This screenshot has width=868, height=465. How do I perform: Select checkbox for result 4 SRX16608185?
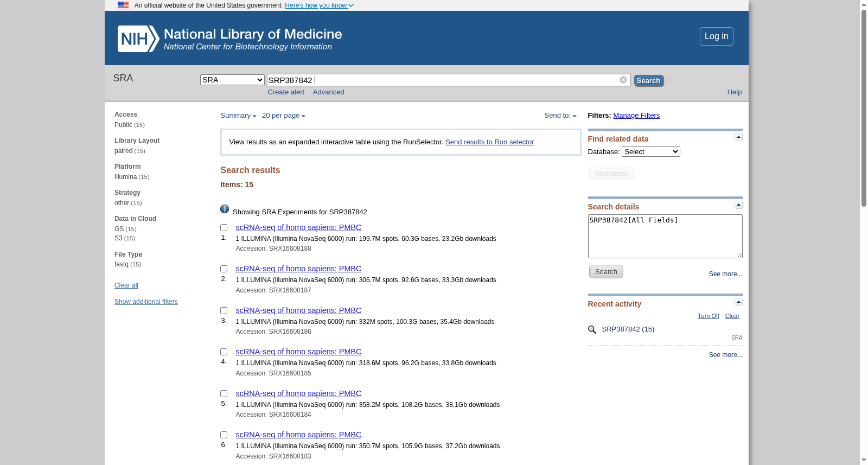224,352
